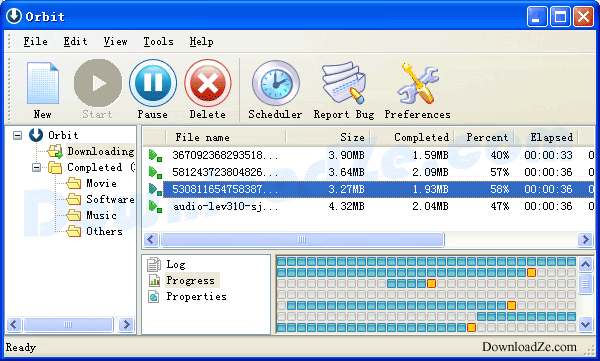Click the Completed folder icon
Image resolution: width=600 pixels, height=361 pixels.
(55, 167)
